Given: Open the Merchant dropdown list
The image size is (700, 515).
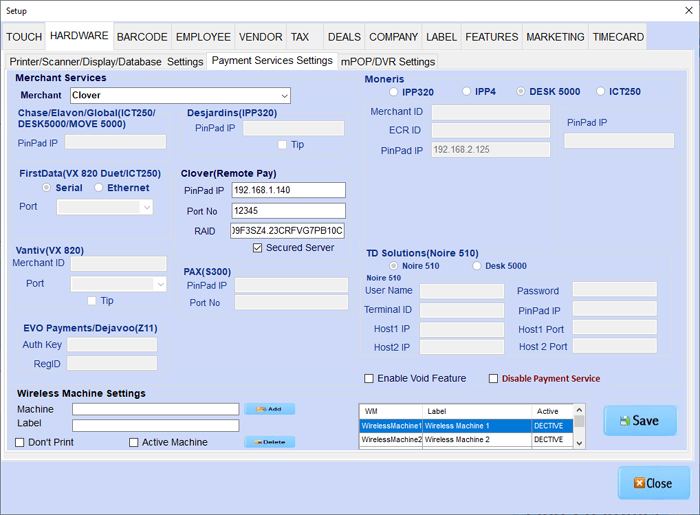Looking at the screenshot, I should click(284, 96).
